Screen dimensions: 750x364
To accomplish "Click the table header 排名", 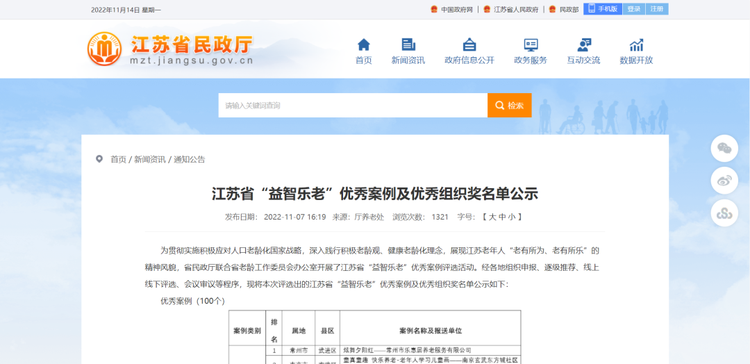I will pos(274,331).
